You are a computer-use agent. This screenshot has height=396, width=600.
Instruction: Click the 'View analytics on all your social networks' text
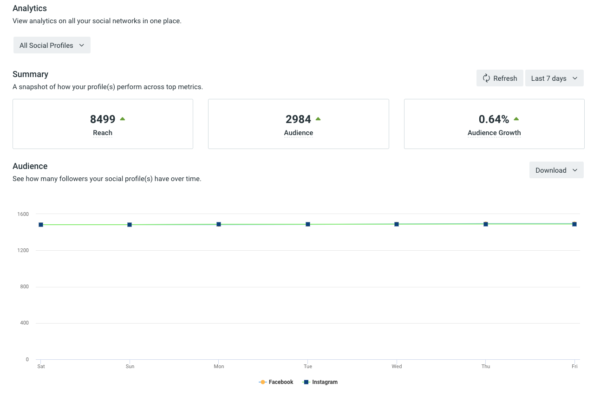tap(96, 21)
